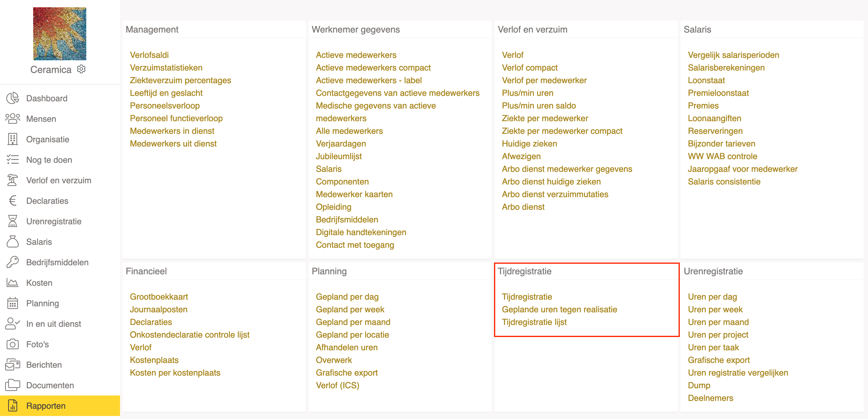Open Declaraties euro icon
Image resolution: width=868 pixels, height=419 pixels.
click(12, 201)
